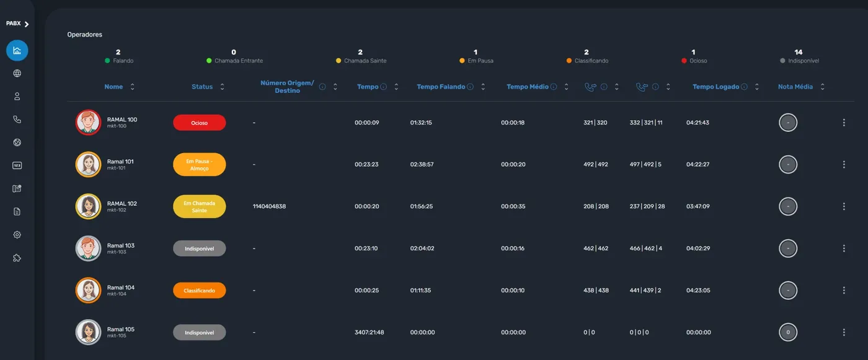868x360 pixels.
Task: Filter by Ocioso counter
Action: pyautogui.click(x=694, y=56)
